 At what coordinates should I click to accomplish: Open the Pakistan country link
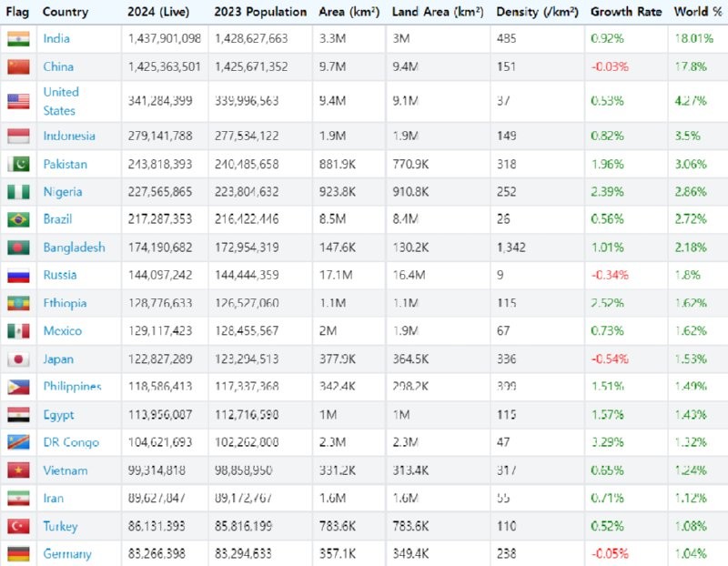tap(65, 164)
